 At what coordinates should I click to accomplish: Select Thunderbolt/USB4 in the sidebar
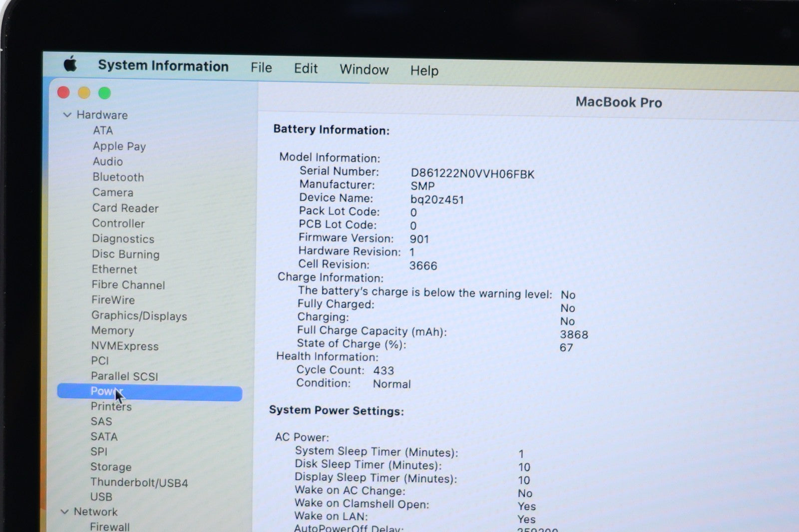[139, 483]
